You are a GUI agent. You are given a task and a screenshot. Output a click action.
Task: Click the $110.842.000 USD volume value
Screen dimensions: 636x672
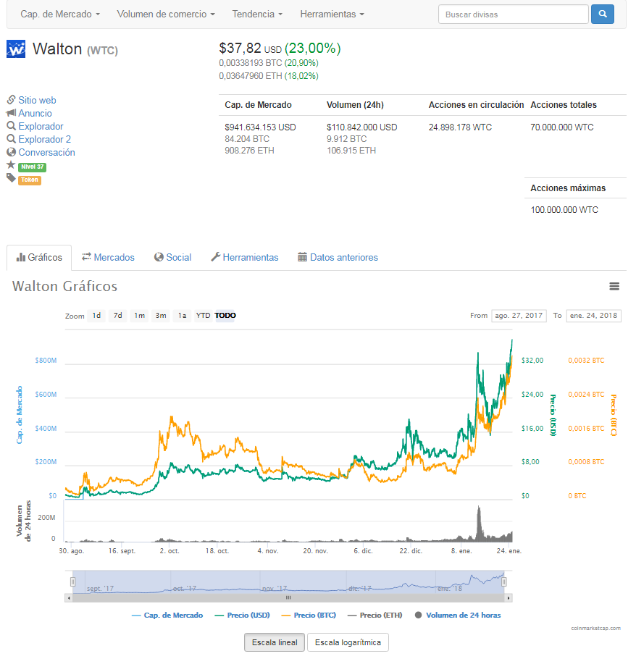tap(361, 127)
